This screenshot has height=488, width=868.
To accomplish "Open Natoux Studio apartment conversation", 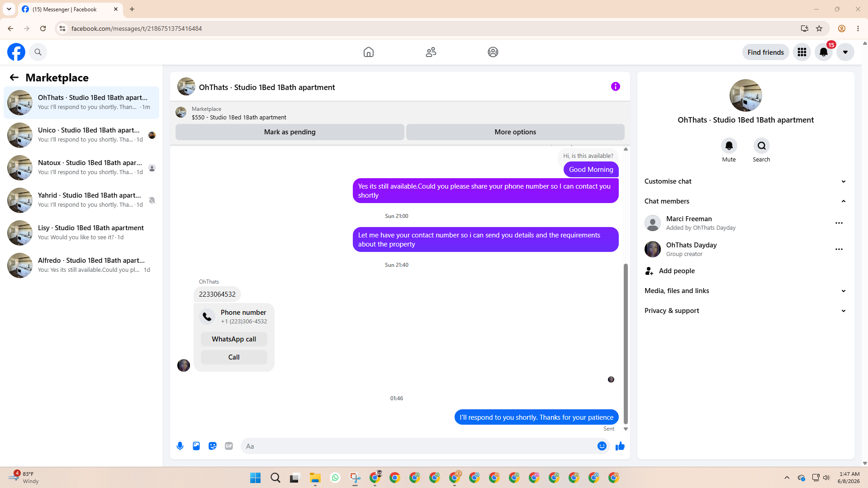I will [x=81, y=168].
